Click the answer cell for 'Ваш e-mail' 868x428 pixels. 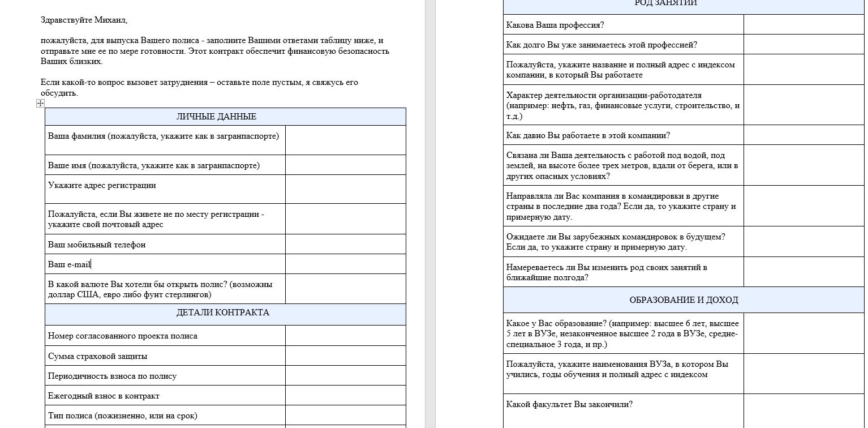click(346, 264)
